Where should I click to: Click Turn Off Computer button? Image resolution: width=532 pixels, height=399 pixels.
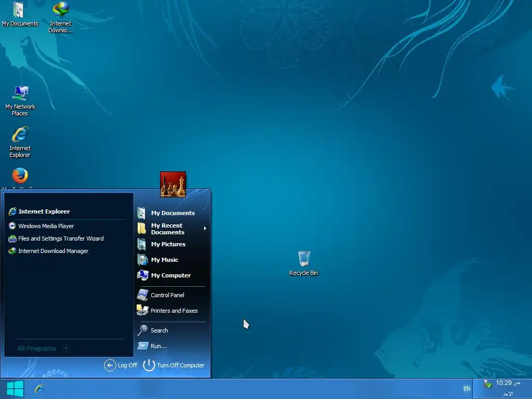(174, 365)
